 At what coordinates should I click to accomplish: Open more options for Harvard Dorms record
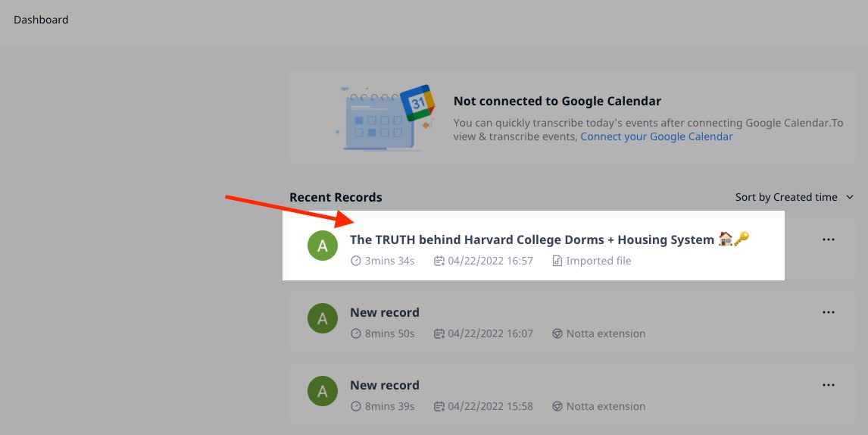(x=828, y=239)
